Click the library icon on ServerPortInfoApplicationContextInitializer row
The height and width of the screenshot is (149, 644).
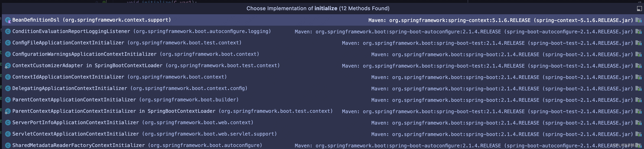[x=639, y=123]
